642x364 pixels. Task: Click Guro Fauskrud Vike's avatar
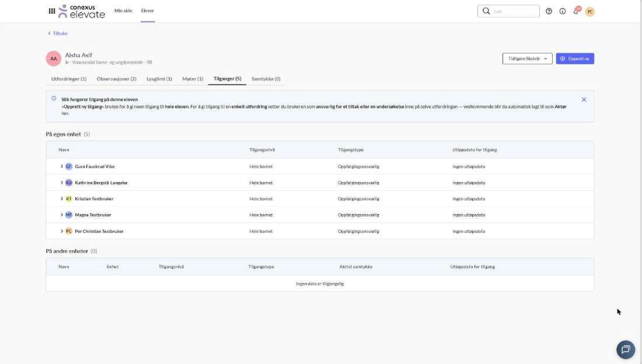pyautogui.click(x=69, y=167)
